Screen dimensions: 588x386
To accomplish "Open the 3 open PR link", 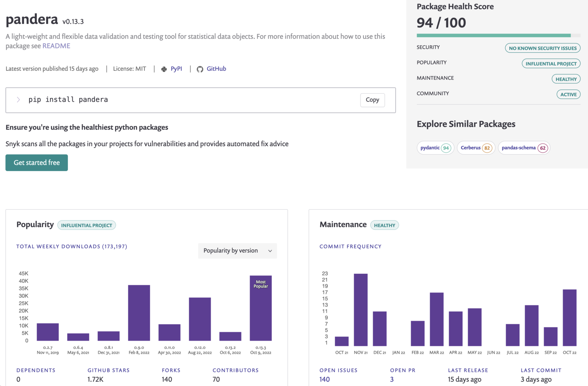I will tap(392, 379).
